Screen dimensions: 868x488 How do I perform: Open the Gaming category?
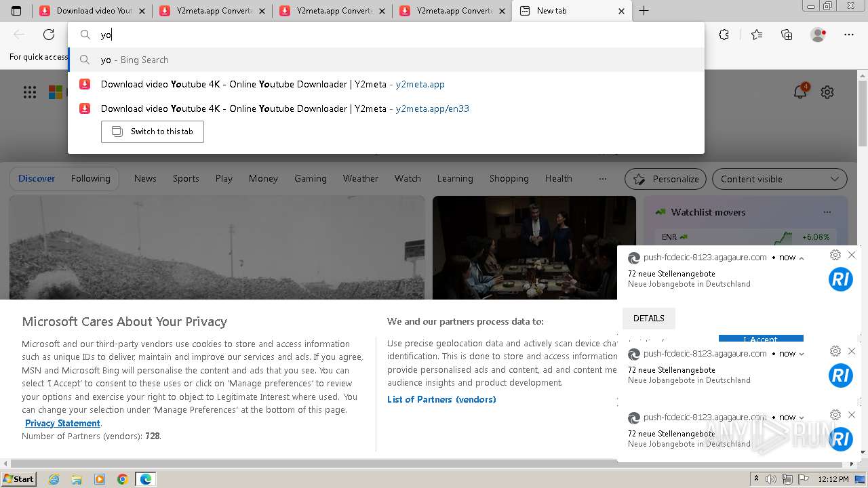click(311, 178)
